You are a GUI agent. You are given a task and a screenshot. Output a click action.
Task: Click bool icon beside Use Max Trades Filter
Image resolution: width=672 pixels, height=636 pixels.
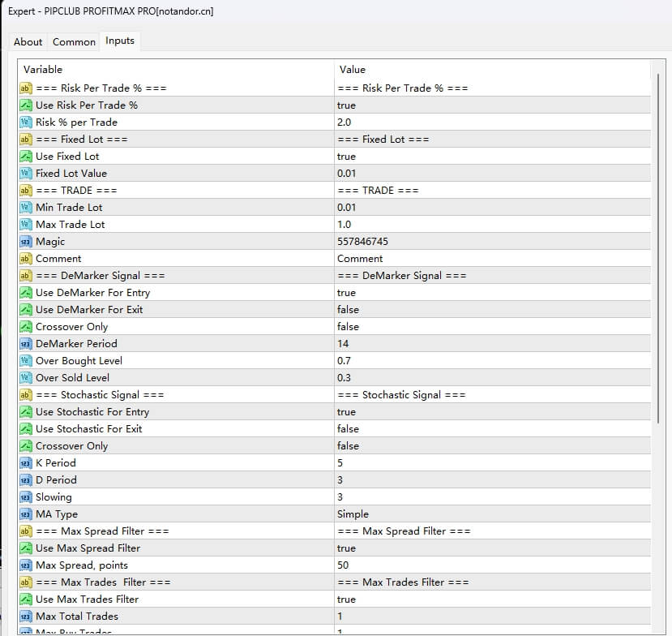coord(26,599)
